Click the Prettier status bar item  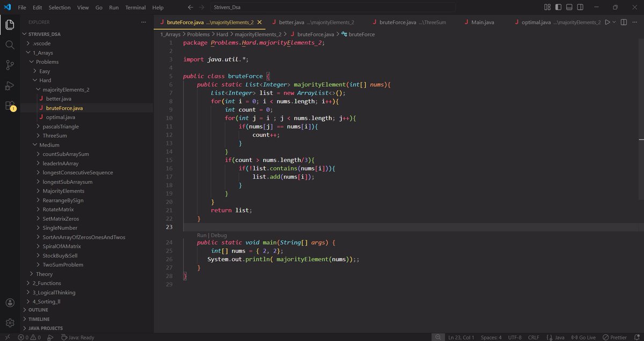click(x=614, y=337)
